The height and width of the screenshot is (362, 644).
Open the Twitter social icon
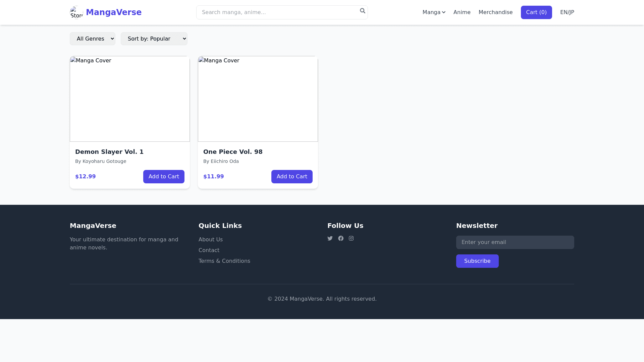click(x=330, y=238)
